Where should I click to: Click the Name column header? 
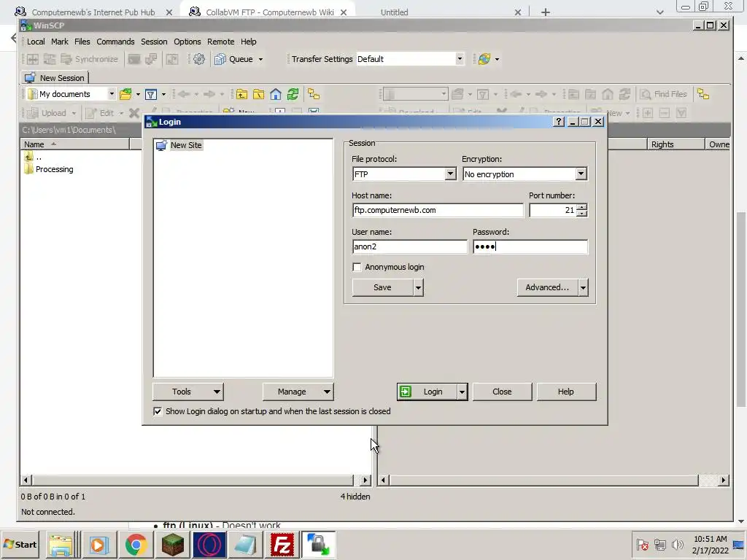point(75,144)
